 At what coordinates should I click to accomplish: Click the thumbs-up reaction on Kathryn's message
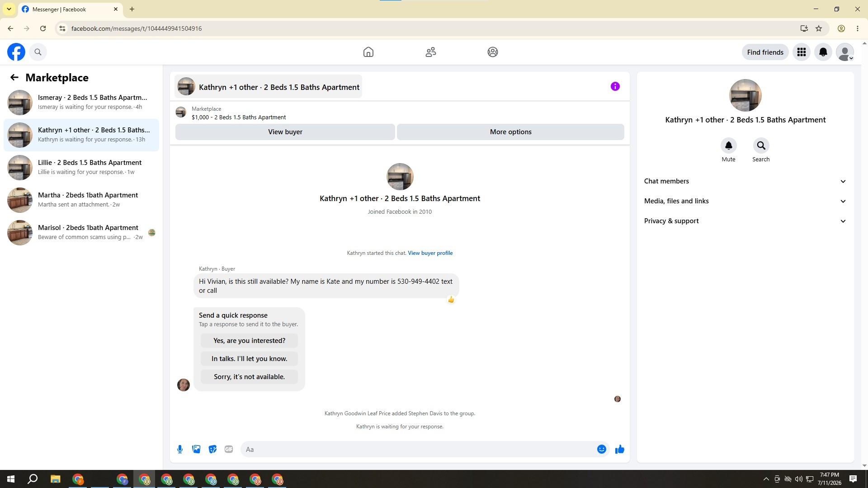point(451,299)
